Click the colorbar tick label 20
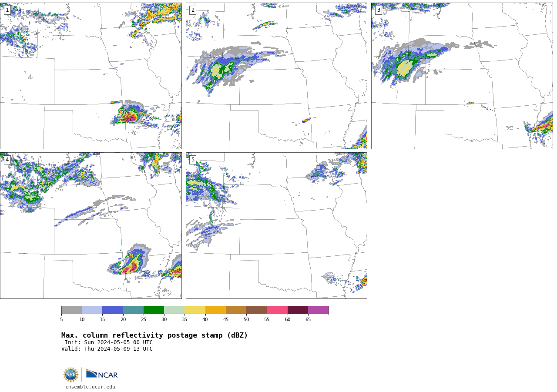The height and width of the screenshot is (392, 557). [123, 320]
